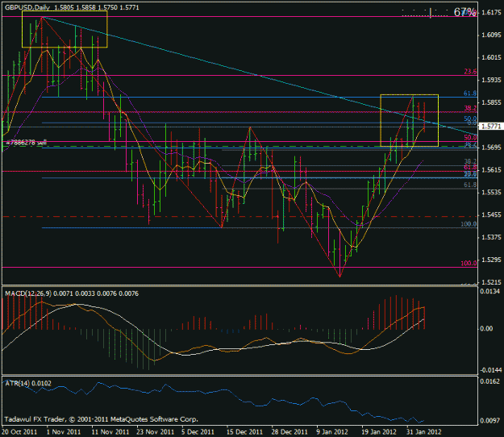Click the 1.5615 price axis label

tap(491, 170)
